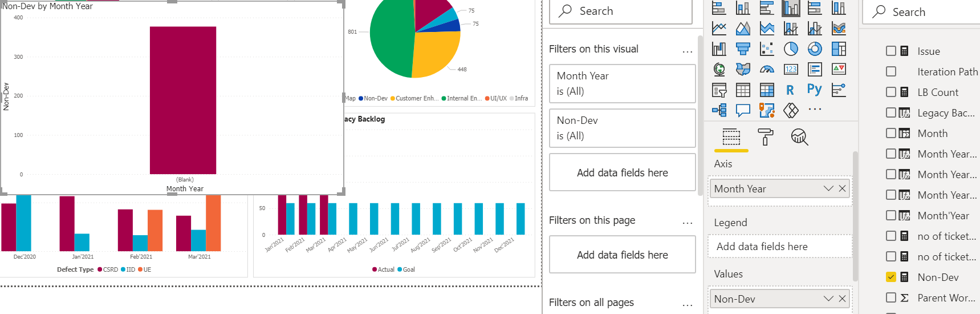Switch to the Analytics magnifier tab
The image size is (980, 314).
[800, 137]
